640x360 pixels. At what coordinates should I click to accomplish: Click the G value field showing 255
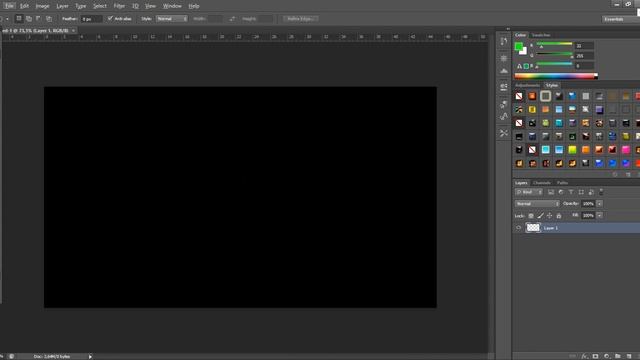point(584,56)
